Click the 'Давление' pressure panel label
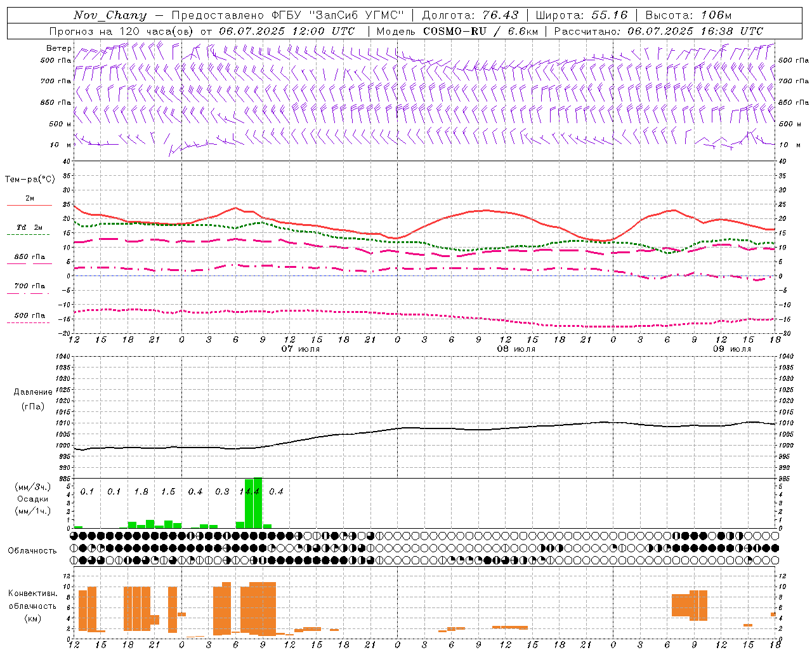 click(33, 392)
